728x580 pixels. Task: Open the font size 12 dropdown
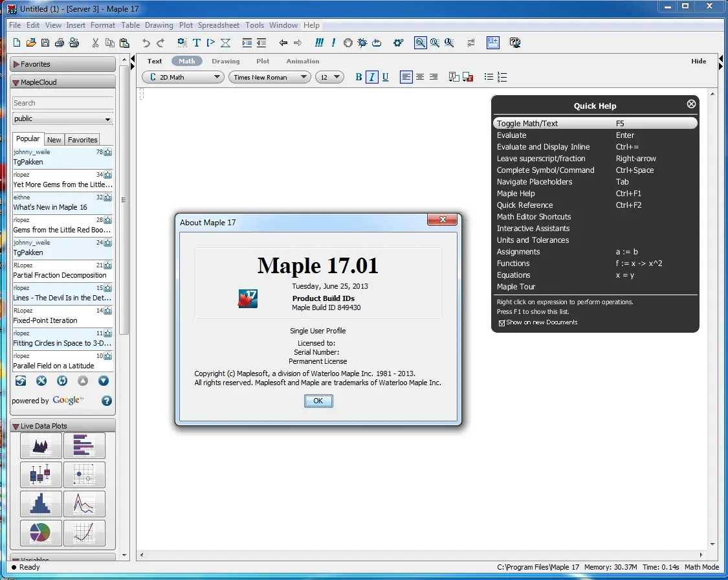(x=329, y=77)
